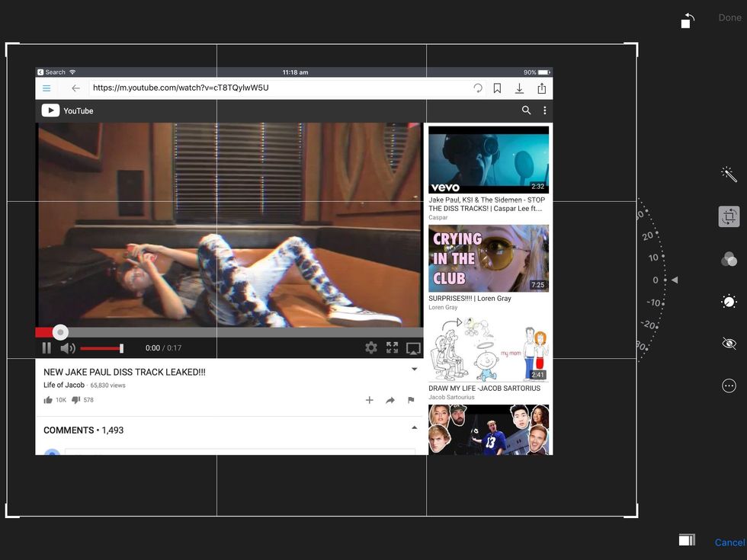Open YouTube three-dot overflow menu
747x560 pixels.
[x=544, y=110]
